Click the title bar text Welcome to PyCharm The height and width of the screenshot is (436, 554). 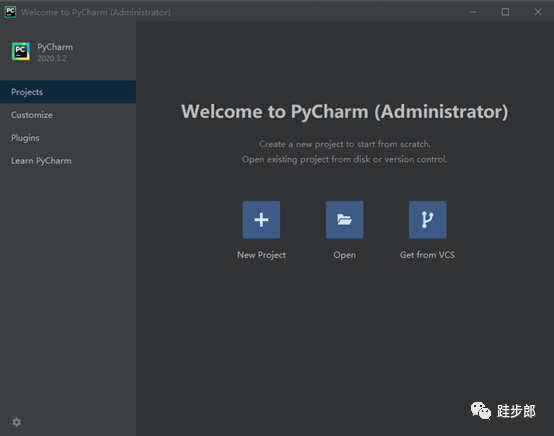coord(95,12)
